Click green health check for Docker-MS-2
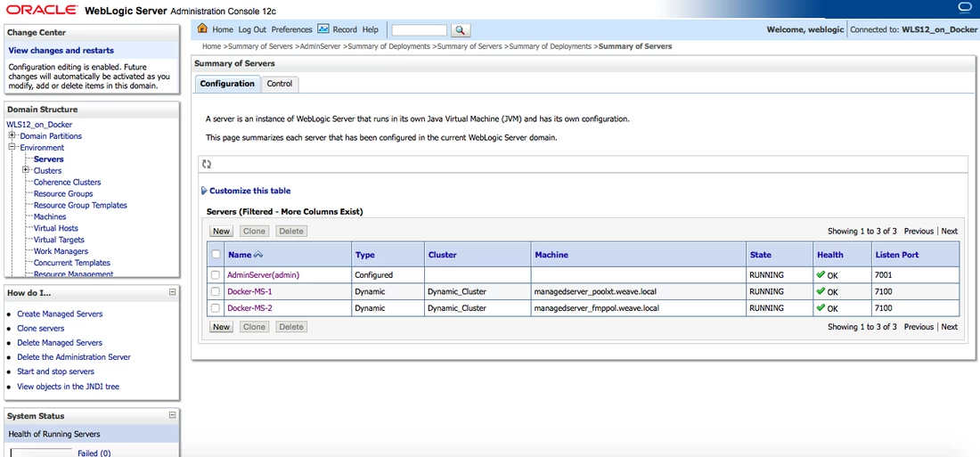 (821, 307)
